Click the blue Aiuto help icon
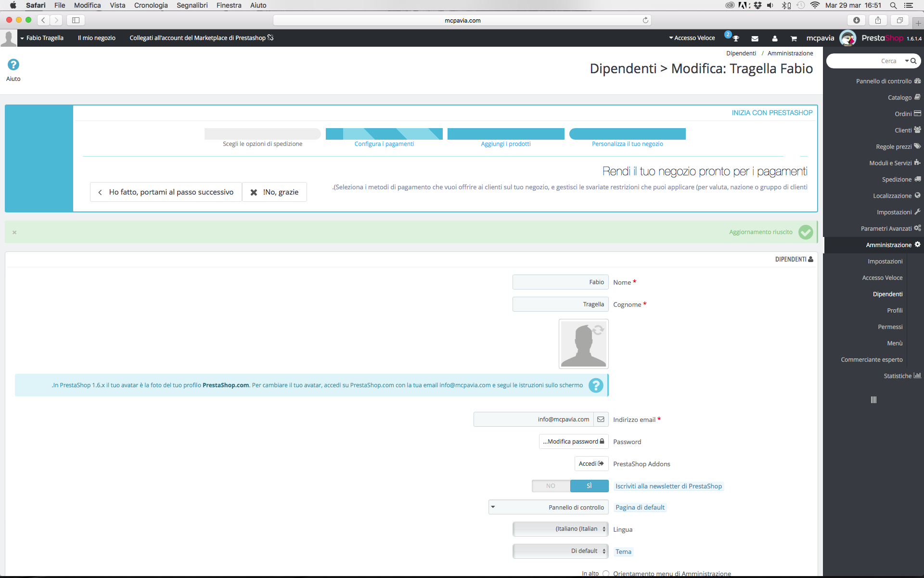The width and height of the screenshot is (924, 578). [13, 65]
